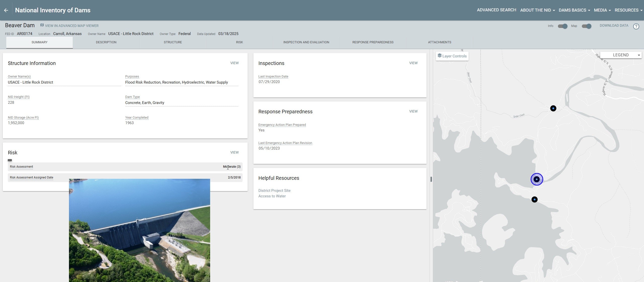Click Download Data

[614, 26]
